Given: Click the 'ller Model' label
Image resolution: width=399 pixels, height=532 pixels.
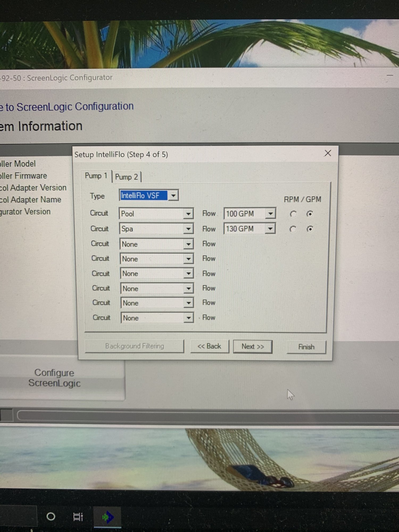Looking at the screenshot, I should [18, 164].
